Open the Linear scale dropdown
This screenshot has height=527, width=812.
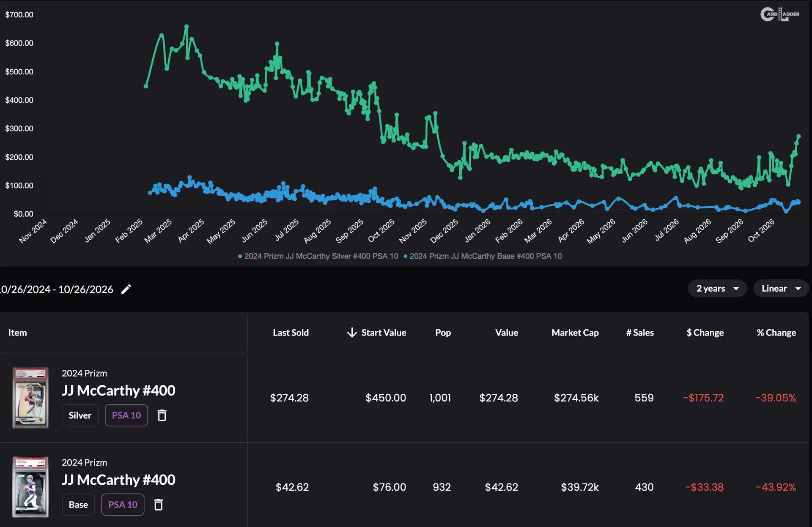pyautogui.click(x=781, y=288)
